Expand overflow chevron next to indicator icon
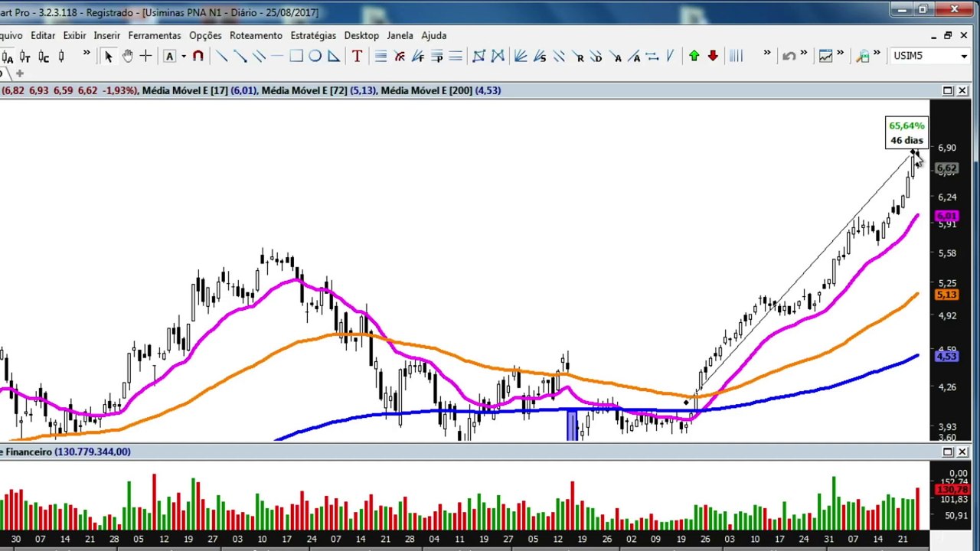Viewport: 980px width, 551px height. tap(840, 54)
